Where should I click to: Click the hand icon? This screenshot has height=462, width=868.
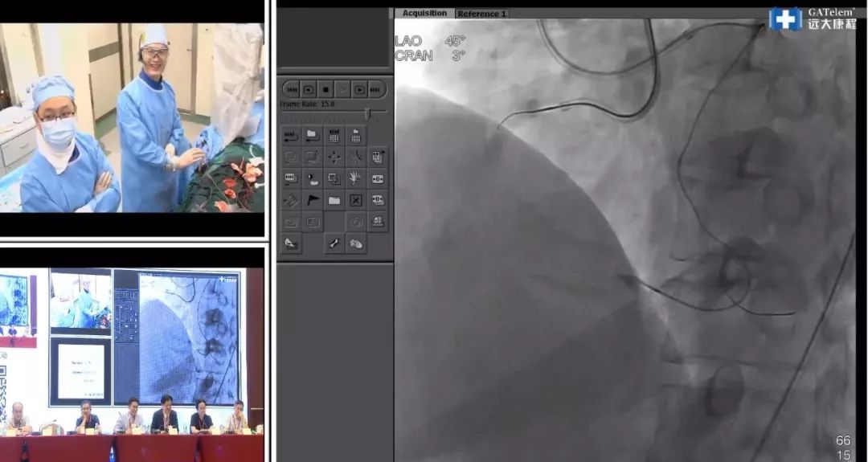(x=356, y=178)
